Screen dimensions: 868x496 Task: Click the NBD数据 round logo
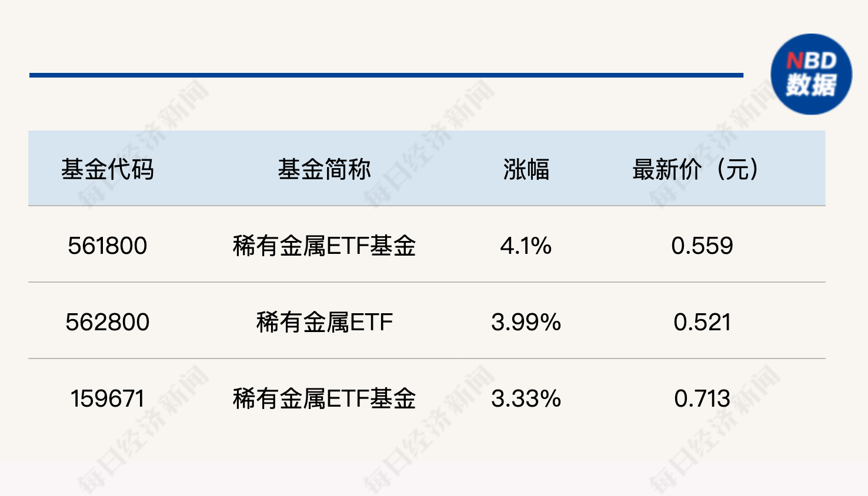point(812,74)
